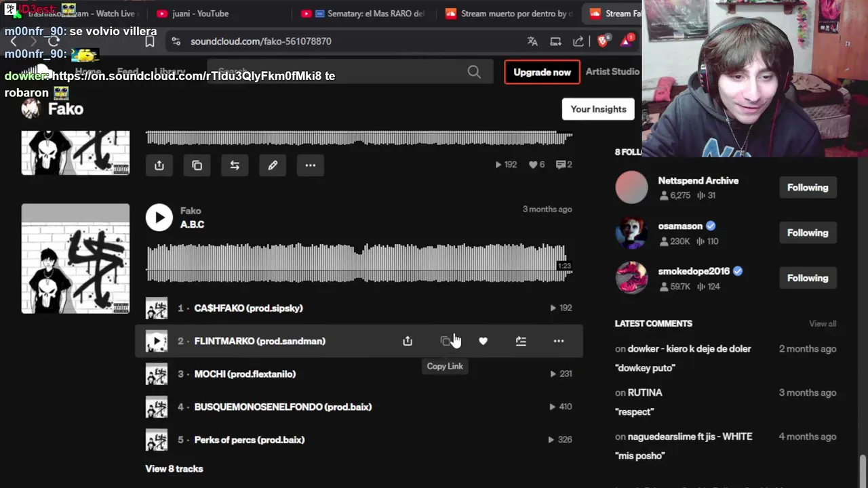Open naguedearslime ft jis - WHITE link
This screenshot has height=488, width=868.
(690, 437)
